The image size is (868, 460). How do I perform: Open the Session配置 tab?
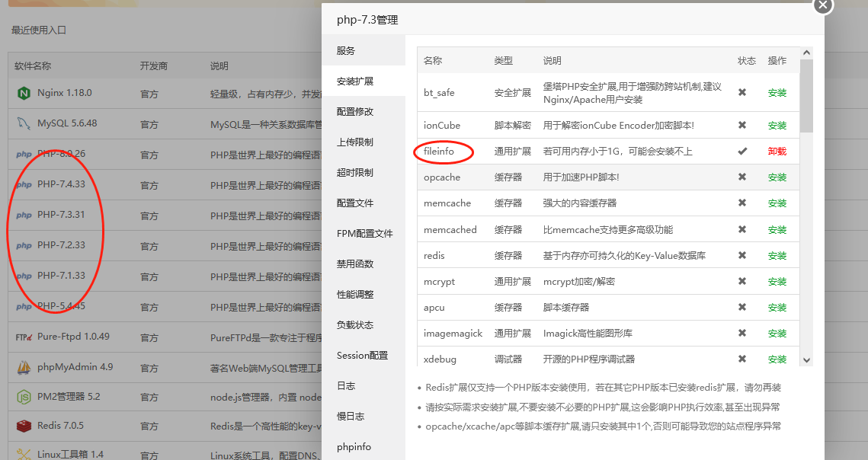(x=364, y=355)
